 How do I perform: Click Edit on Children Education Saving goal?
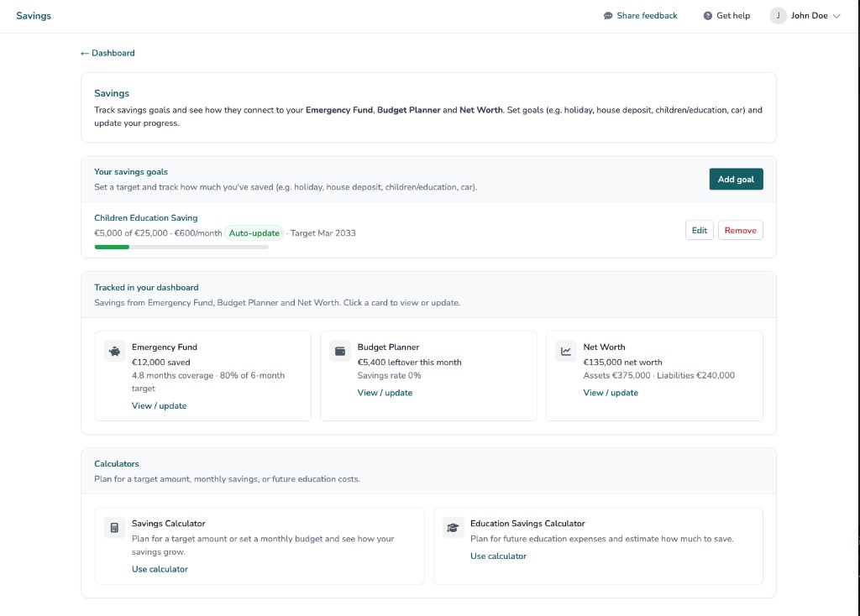(x=699, y=229)
